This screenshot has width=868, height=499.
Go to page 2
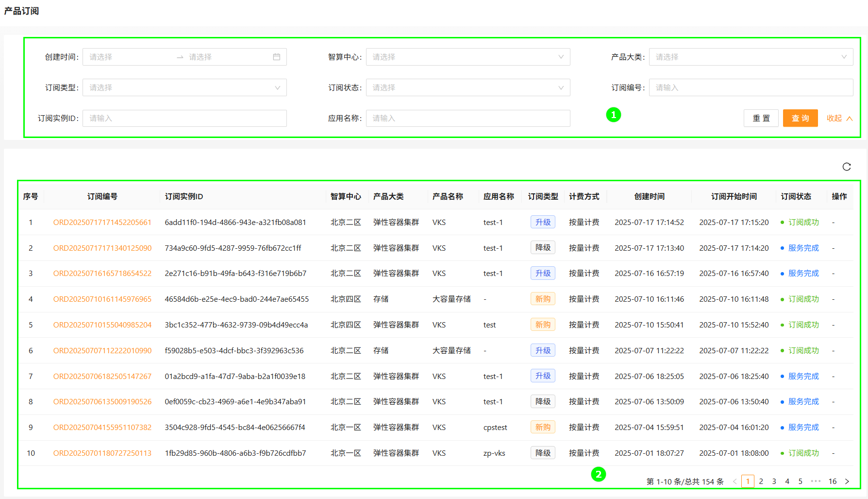pos(761,481)
